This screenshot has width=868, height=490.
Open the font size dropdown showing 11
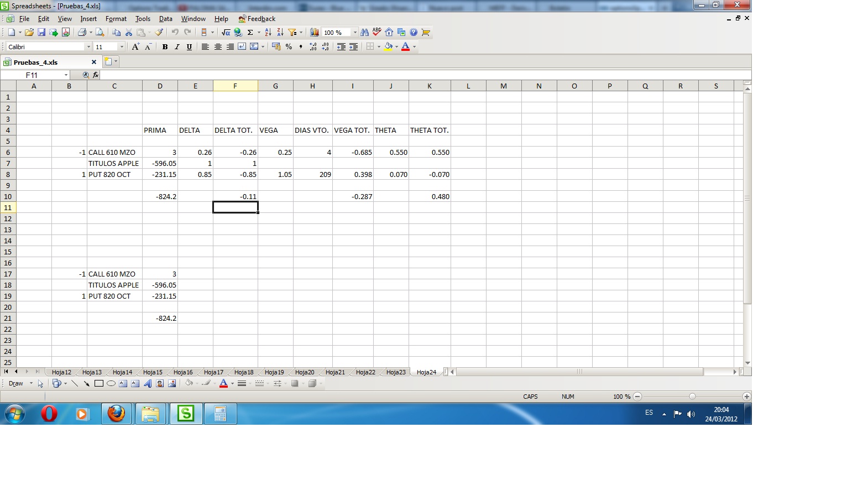122,47
